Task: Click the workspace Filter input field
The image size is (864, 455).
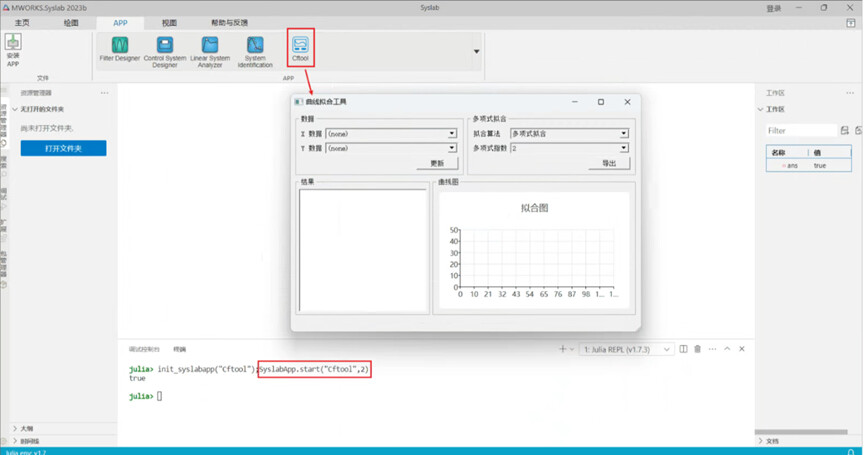Action: [801, 131]
